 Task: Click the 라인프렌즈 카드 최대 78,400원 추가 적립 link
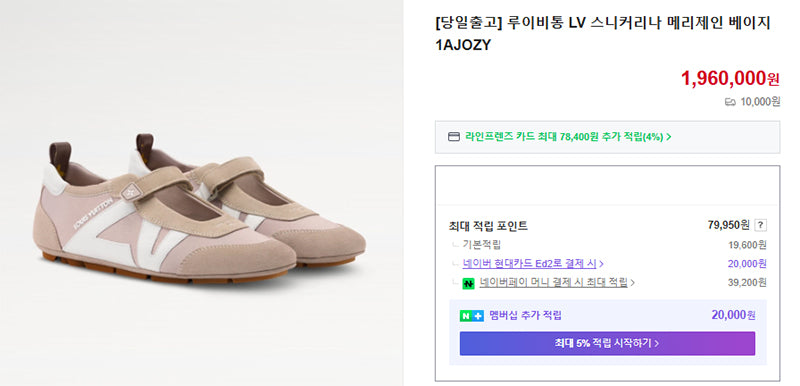pyautogui.click(x=564, y=137)
